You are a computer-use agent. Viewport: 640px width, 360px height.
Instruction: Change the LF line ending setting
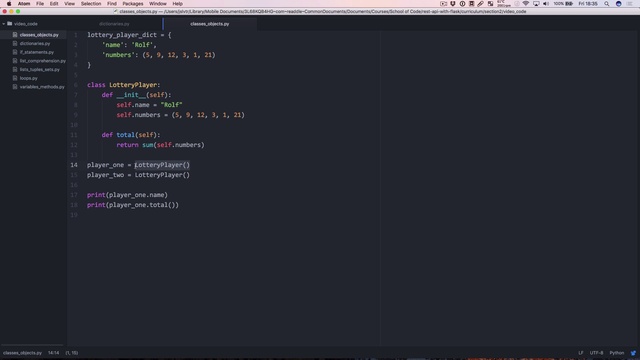point(581,353)
